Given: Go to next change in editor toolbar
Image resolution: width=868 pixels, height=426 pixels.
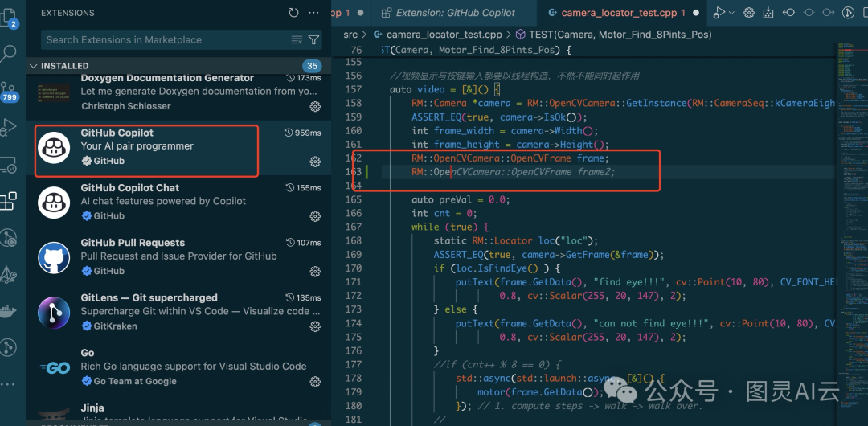Looking at the screenshot, I should pyautogui.click(x=828, y=13).
